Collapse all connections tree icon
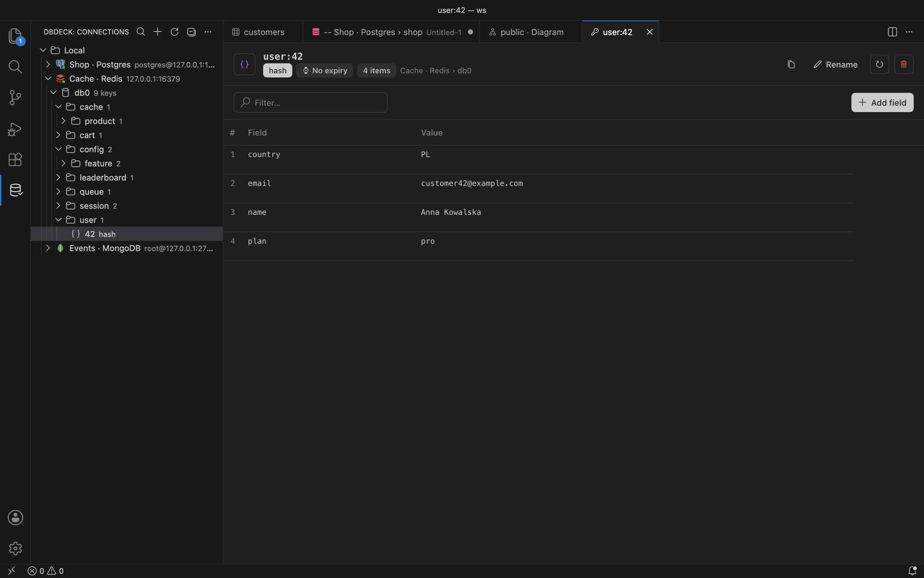 [191, 32]
